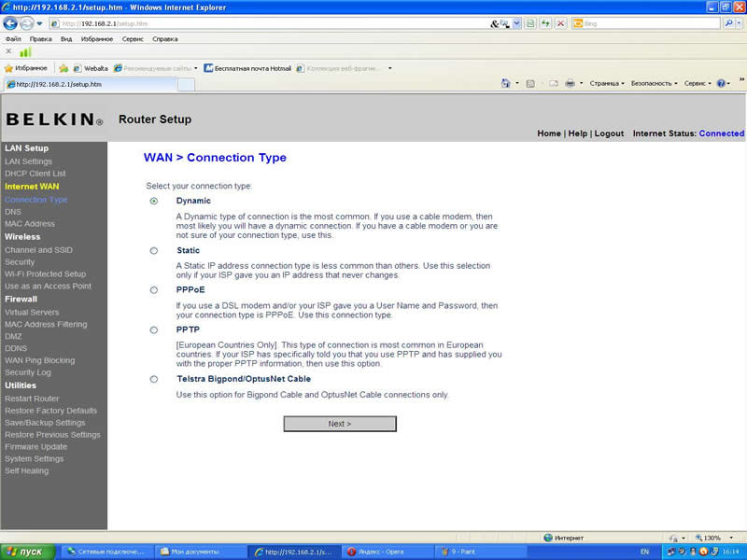This screenshot has width=747, height=560.
Task: Open MAC Address under Internet WAN
Action: [x=30, y=224]
